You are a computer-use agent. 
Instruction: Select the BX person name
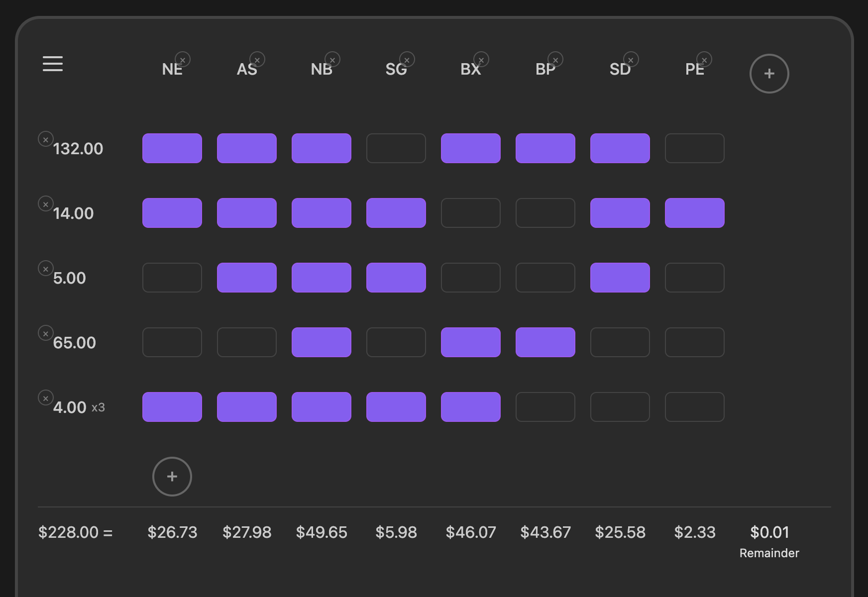pyautogui.click(x=471, y=69)
